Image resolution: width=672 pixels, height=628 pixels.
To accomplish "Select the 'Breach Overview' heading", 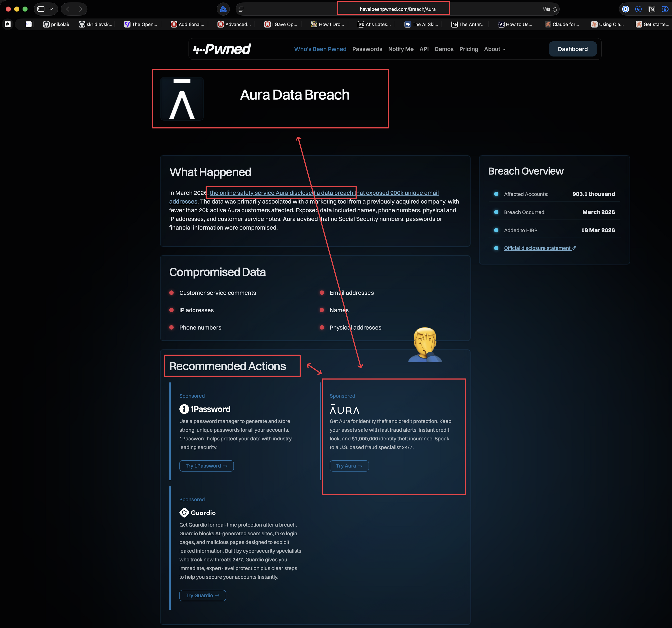I will (526, 171).
